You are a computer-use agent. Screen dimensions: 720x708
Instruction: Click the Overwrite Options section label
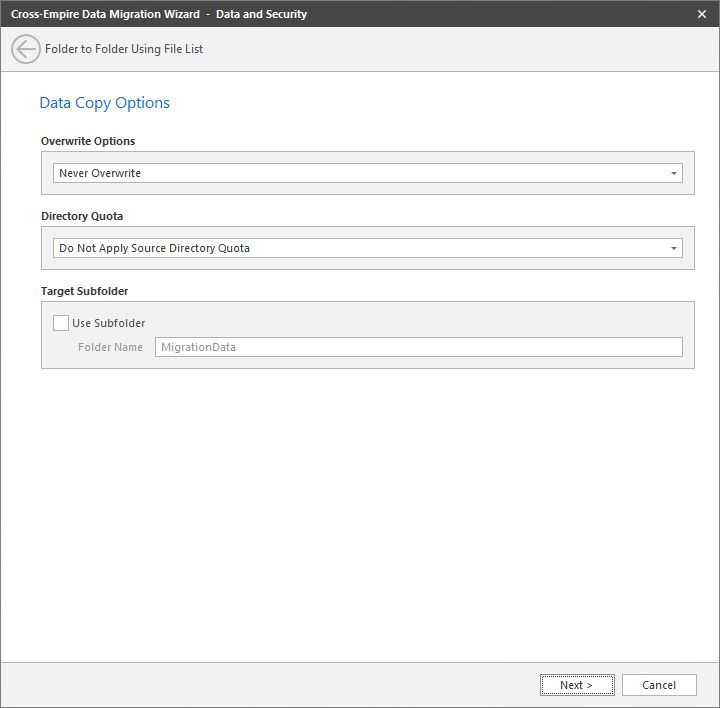pyautogui.click(x=88, y=141)
